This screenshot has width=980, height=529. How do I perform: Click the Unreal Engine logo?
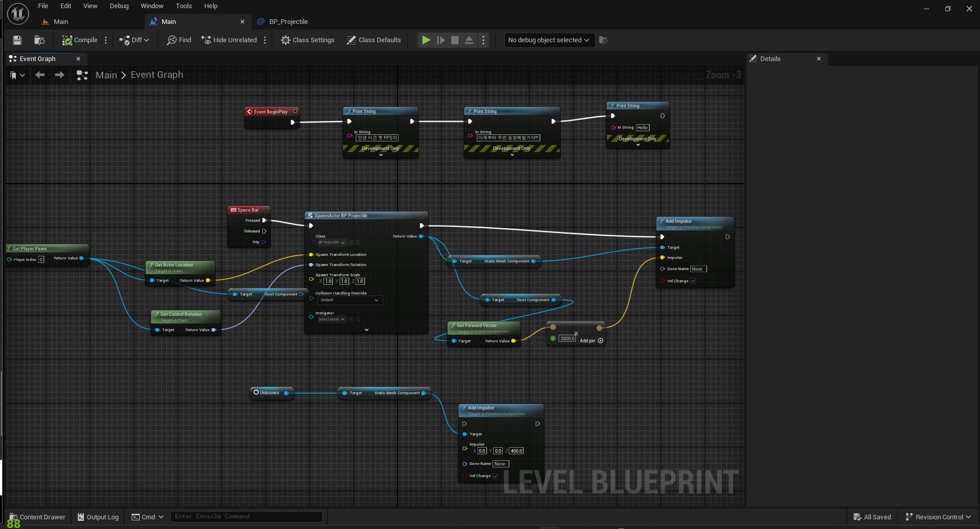18,14
